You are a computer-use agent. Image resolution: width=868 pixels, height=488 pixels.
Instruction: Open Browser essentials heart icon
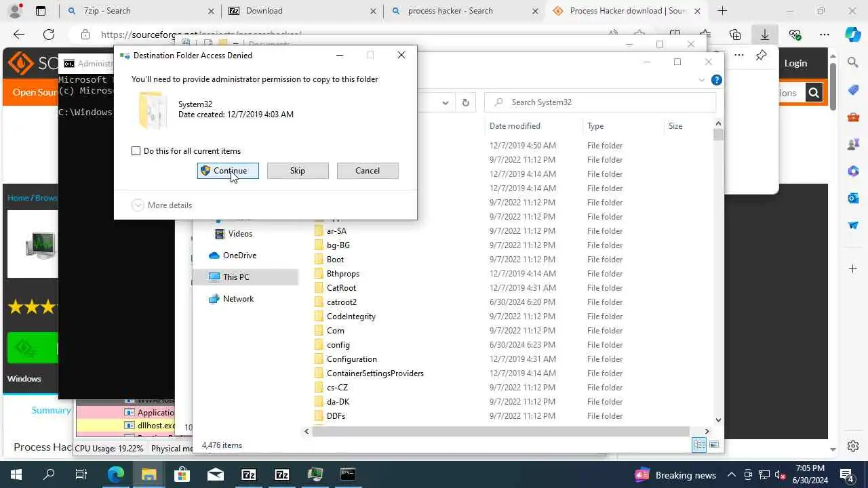[795, 35]
